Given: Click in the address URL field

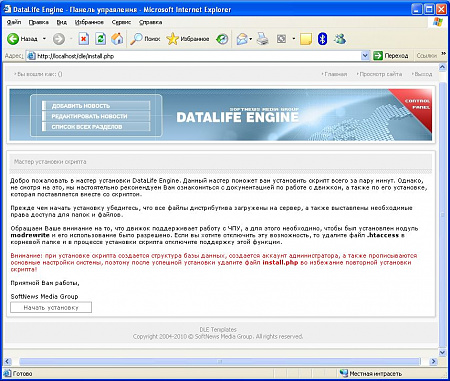Looking at the screenshot, I should point(198,56).
